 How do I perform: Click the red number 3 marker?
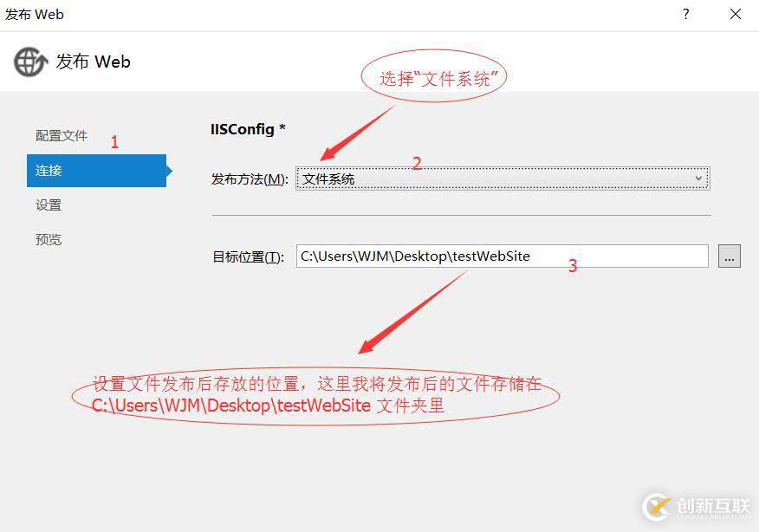tap(573, 266)
